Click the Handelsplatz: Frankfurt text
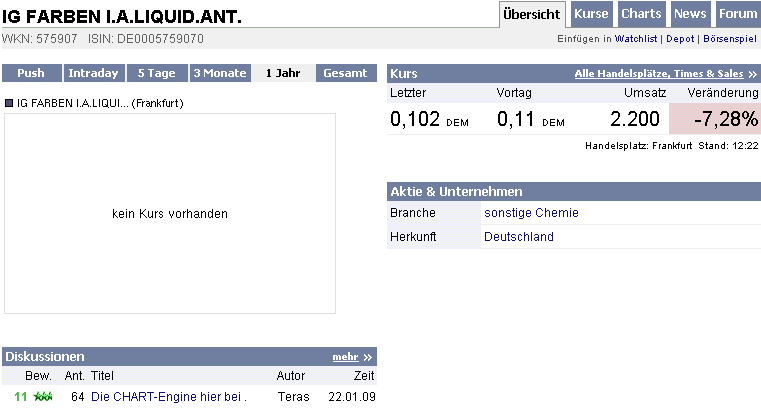 [638, 146]
